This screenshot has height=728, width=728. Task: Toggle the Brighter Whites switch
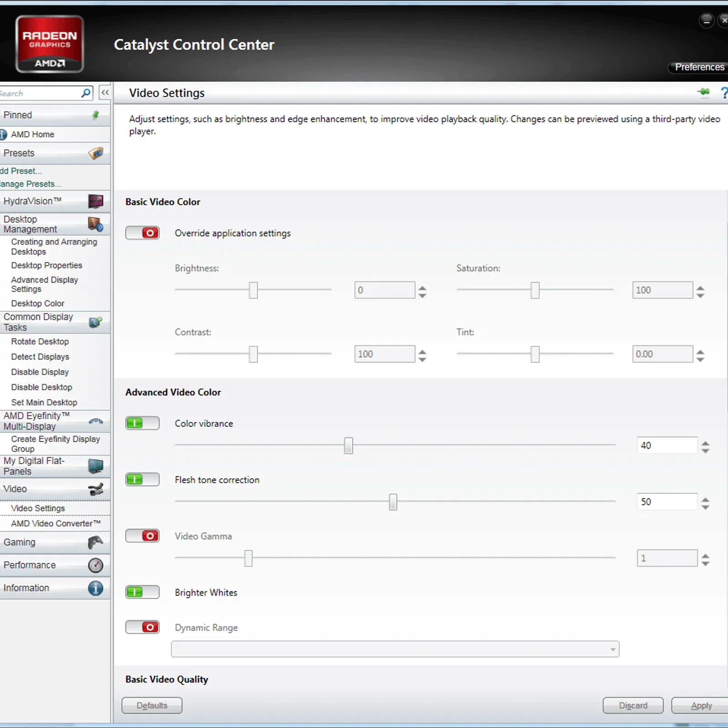pyautogui.click(x=142, y=592)
